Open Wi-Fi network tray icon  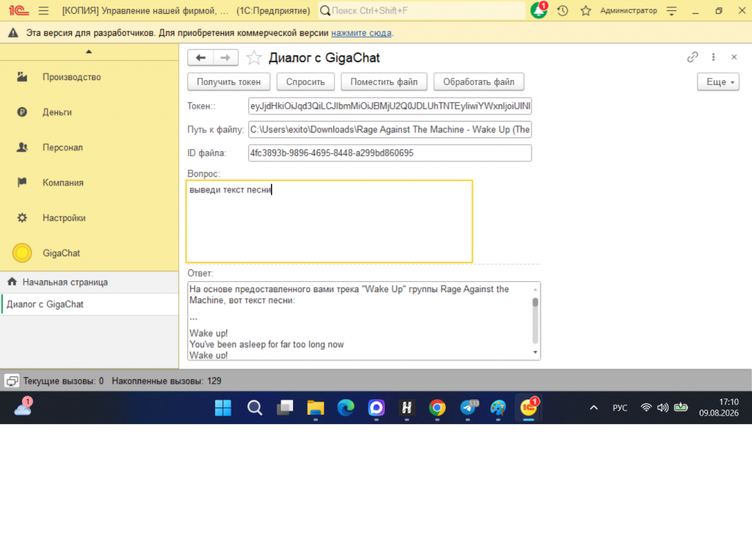coord(646,408)
